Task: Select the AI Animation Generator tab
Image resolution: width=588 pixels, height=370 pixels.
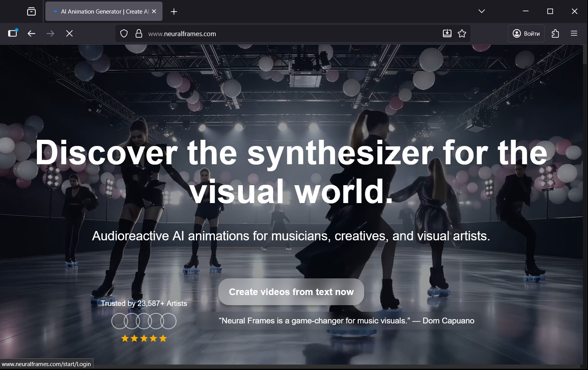Action: (101, 12)
